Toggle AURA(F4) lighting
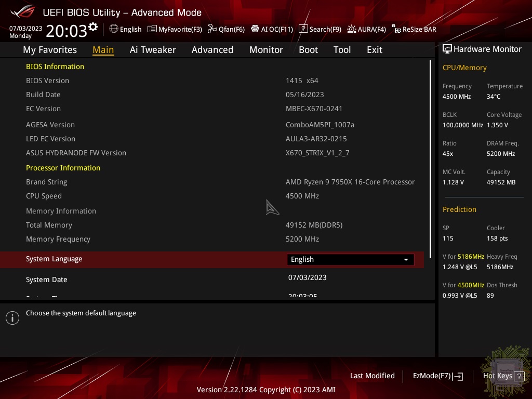 point(366,29)
